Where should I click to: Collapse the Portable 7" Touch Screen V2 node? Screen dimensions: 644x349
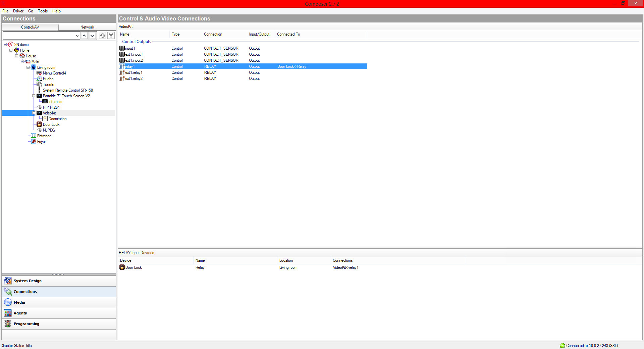[34, 96]
